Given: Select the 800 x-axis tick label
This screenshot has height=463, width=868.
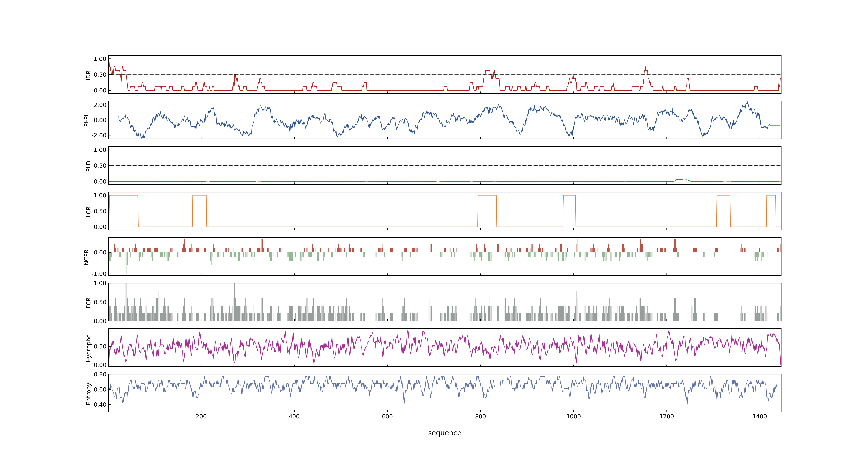Looking at the screenshot, I should [481, 416].
